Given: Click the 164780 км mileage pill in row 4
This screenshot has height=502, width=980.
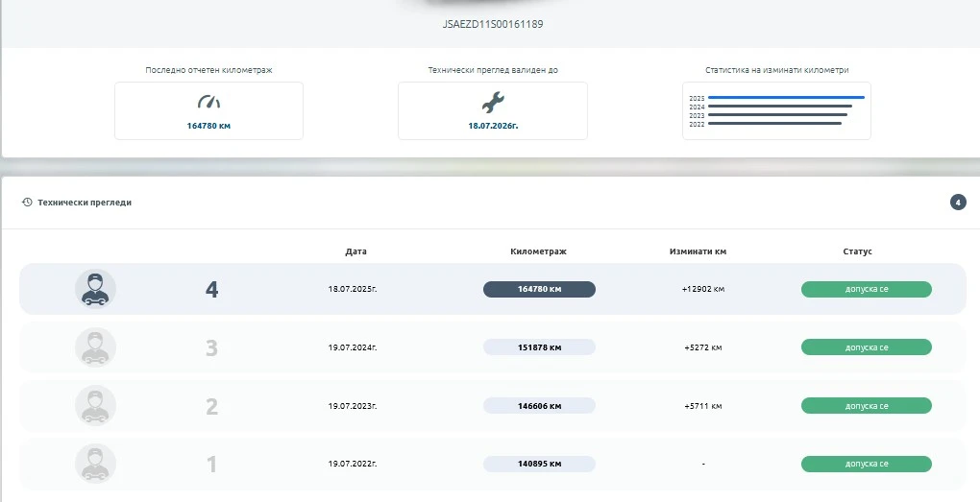Looking at the screenshot, I should (539, 289).
